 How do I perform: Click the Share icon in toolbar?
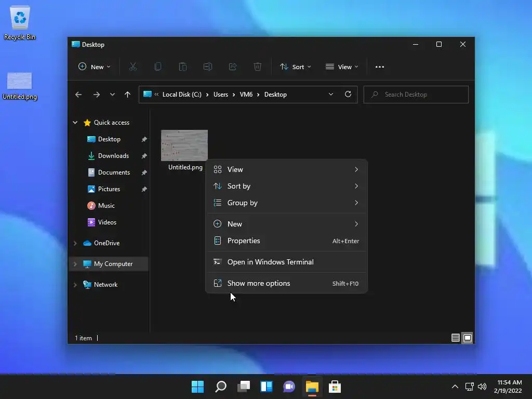(232, 67)
